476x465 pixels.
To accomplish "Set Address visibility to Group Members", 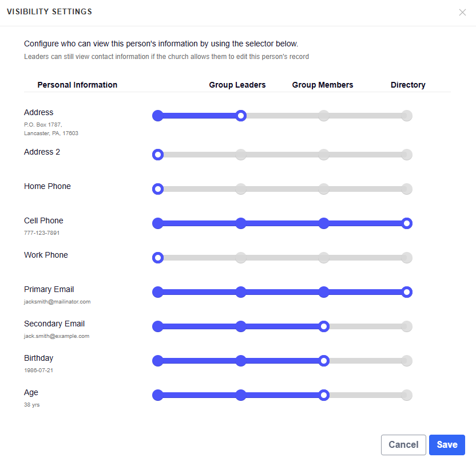I will click(x=324, y=116).
